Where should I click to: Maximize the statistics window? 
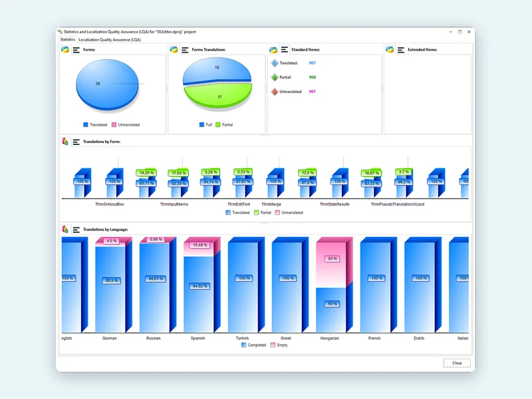point(460,31)
